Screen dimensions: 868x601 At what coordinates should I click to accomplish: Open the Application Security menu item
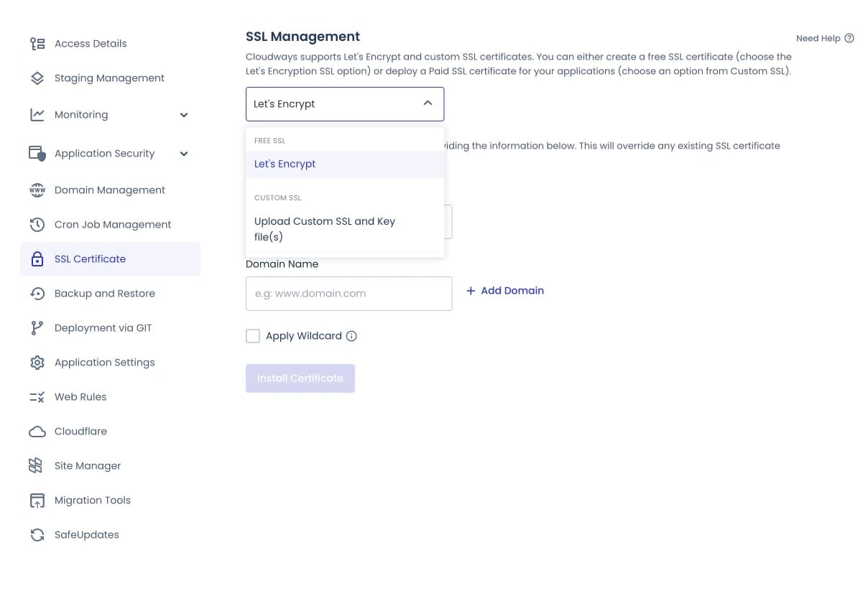(110, 154)
